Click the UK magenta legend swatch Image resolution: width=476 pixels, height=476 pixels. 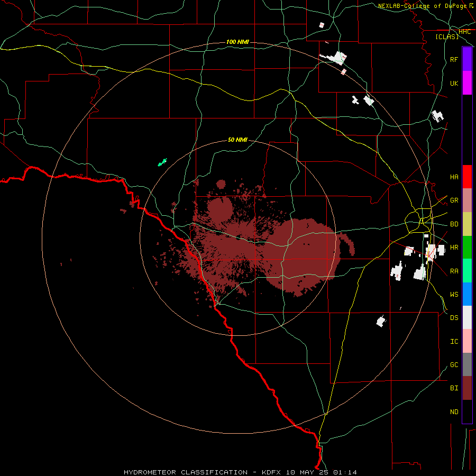[467, 83]
